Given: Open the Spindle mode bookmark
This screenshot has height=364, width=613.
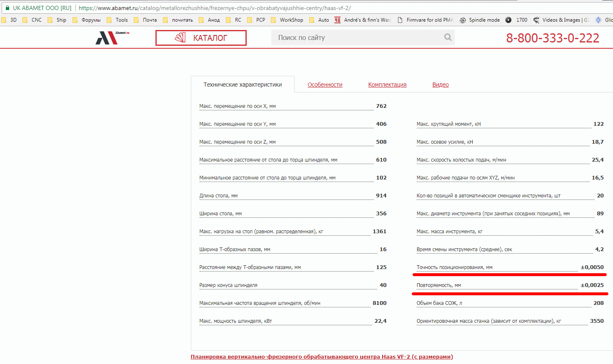Looking at the screenshot, I should [x=480, y=20].
